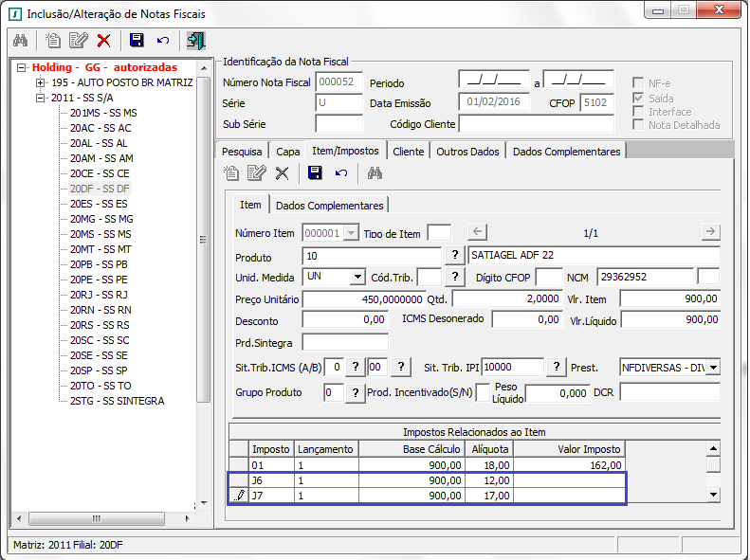Open the Unid. Medida dropdown
Image resolution: width=750 pixels, height=560 pixels.
[357, 277]
